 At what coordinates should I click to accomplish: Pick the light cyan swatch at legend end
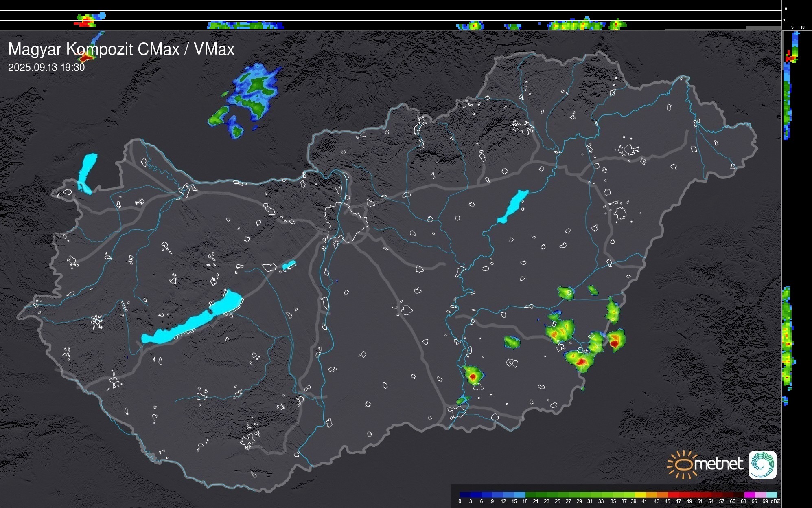771,495
